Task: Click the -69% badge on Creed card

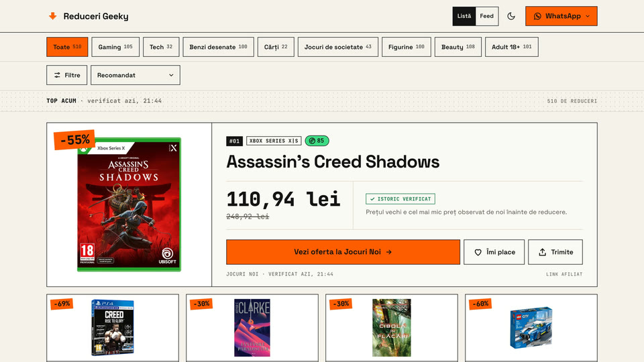Action: click(x=62, y=304)
